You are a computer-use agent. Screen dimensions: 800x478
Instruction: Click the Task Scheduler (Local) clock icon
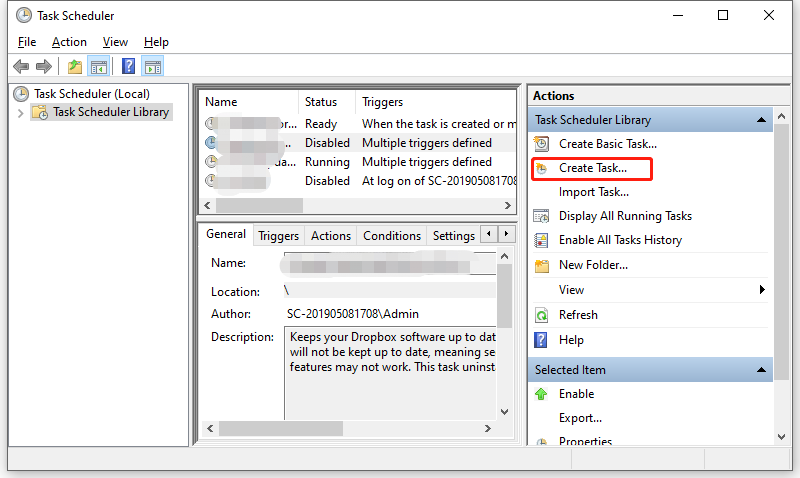tap(21, 94)
